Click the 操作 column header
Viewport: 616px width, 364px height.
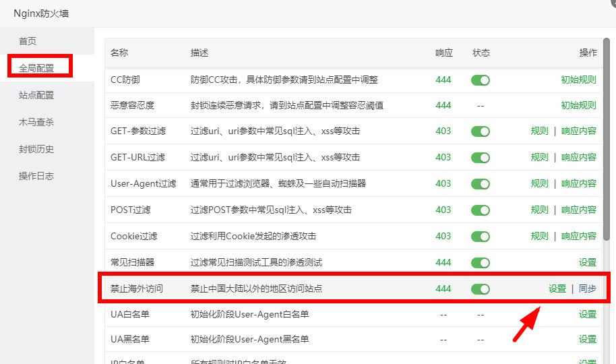point(588,53)
